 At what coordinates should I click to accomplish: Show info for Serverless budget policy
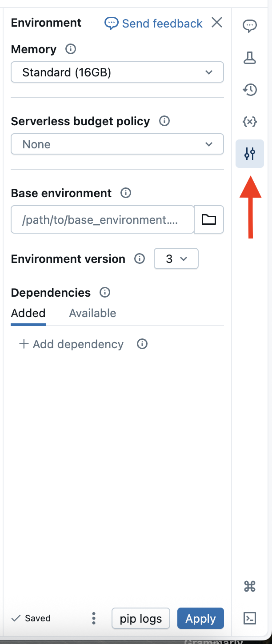tap(164, 121)
